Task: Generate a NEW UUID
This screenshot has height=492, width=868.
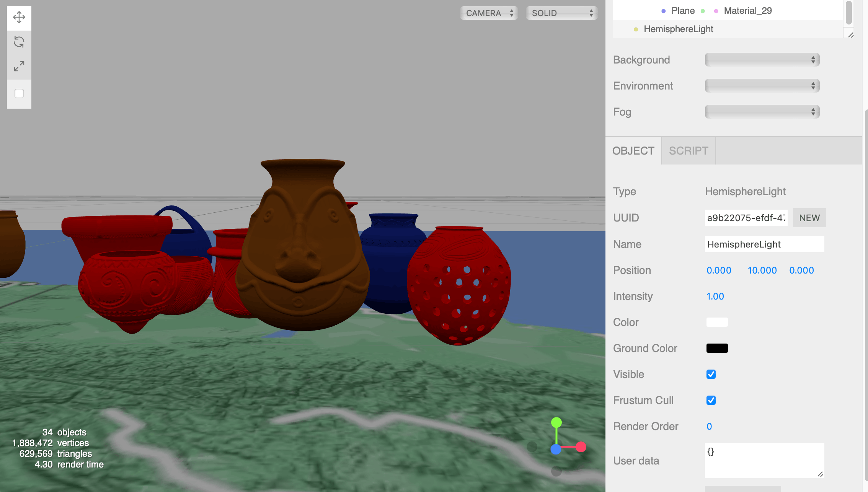Action: [x=809, y=218]
